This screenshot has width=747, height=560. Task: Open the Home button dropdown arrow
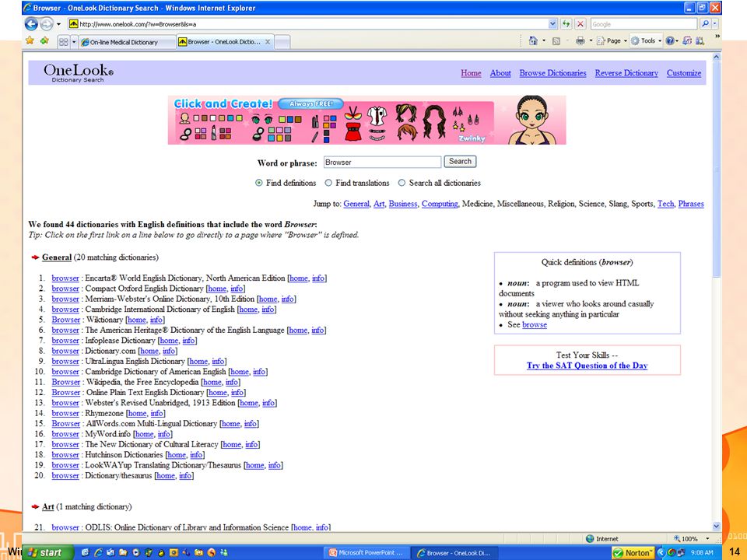pos(544,41)
